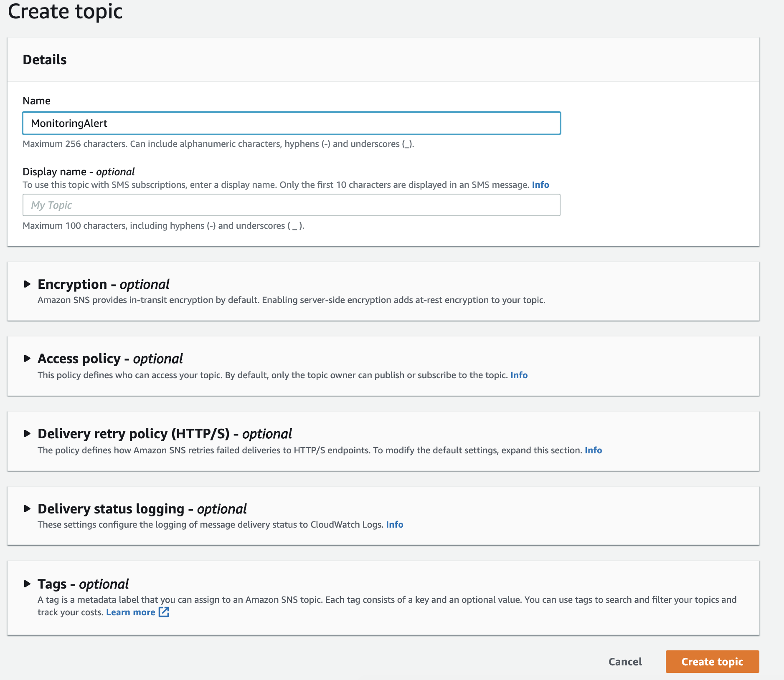Image resolution: width=784 pixels, height=680 pixels.
Task: Open Info link for Delivery status logging
Action: tap(394, 525)
